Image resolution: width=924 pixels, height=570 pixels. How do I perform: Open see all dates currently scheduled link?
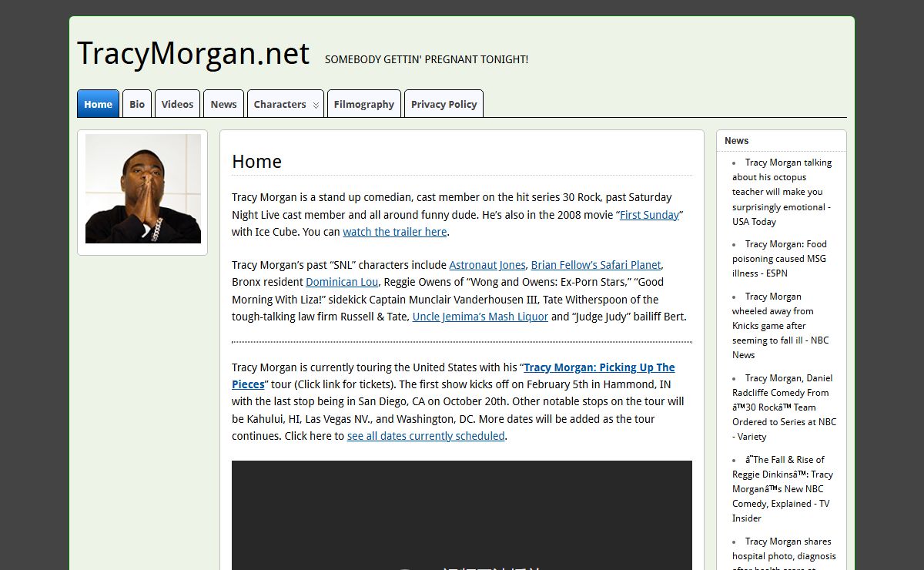(426, 436)
